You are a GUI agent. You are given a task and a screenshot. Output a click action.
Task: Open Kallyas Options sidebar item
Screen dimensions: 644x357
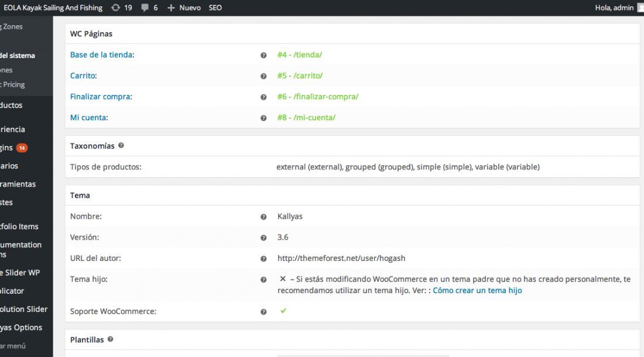coord(21,327)
